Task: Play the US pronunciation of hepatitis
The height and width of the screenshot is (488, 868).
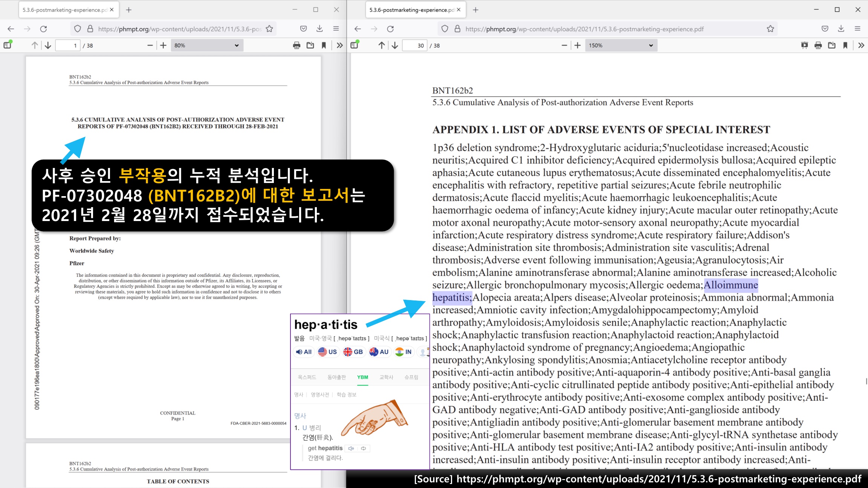Action: 327,352
